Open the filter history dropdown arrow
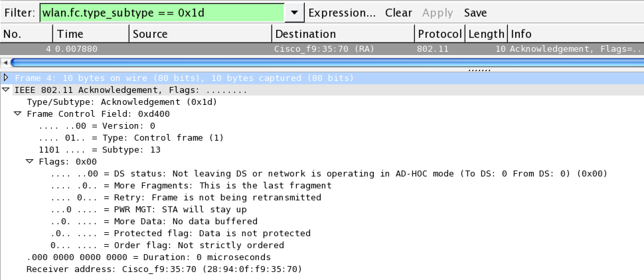644x280 pixels. 294,13
